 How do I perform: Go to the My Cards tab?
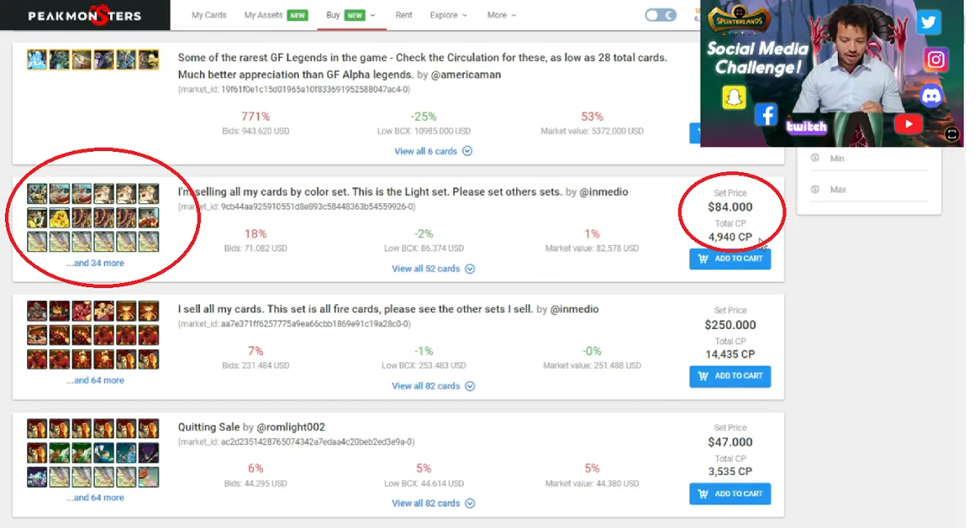coord(209,15)
